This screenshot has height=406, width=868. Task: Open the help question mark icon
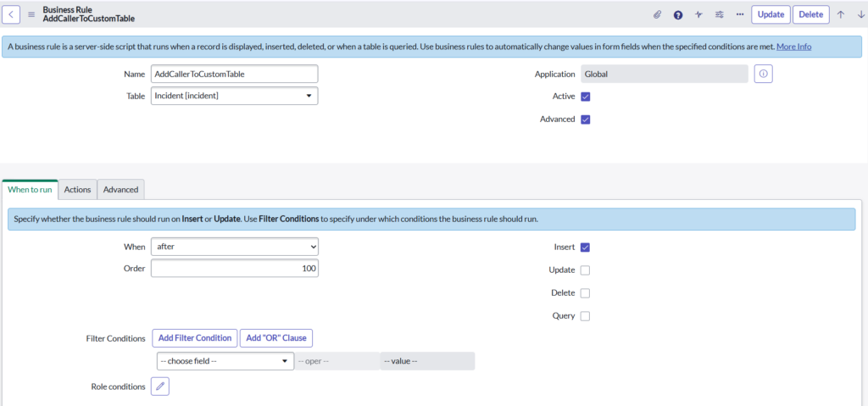coord(678,14)
